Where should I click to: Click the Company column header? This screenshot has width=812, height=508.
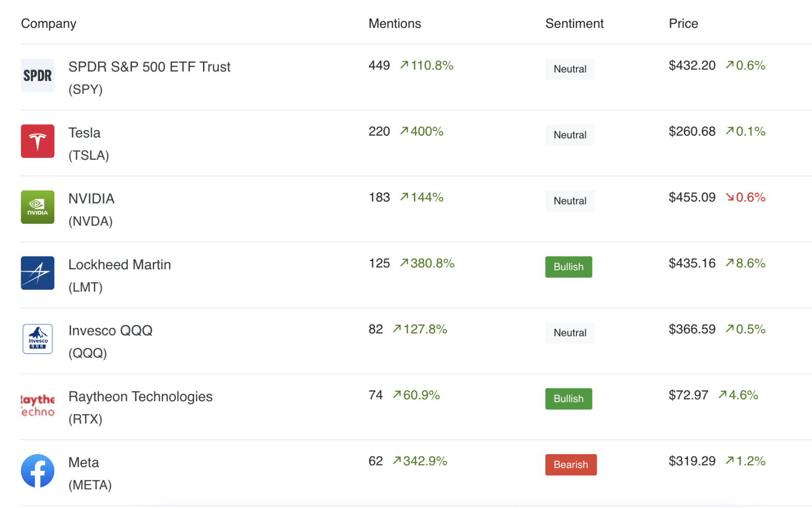click(x=49, y=24)
